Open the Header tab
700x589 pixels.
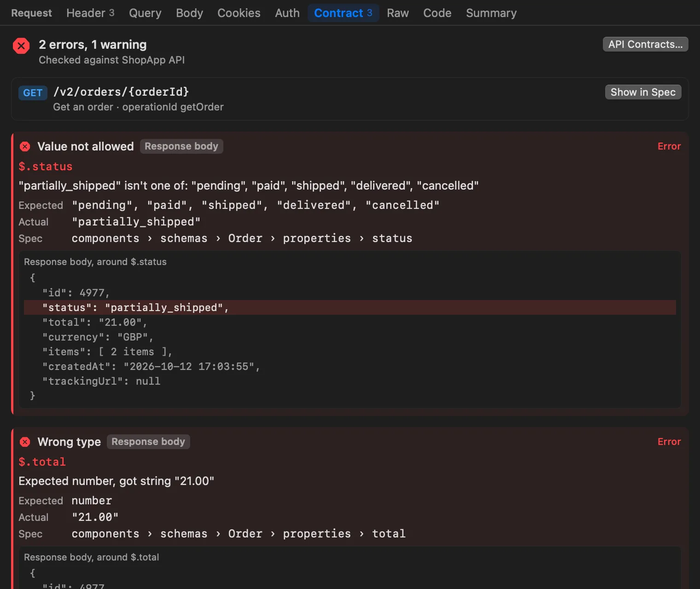pyautogui.click(x=90, y=13)
